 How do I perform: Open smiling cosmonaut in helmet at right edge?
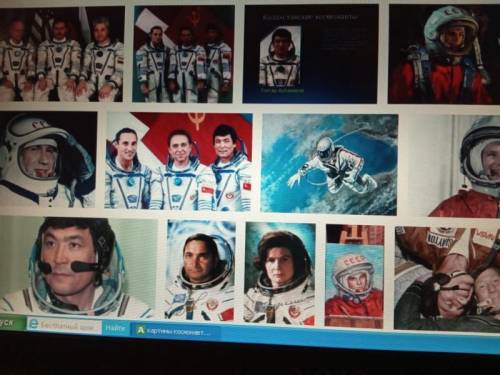pyautogui.click(x=467, y=166)
